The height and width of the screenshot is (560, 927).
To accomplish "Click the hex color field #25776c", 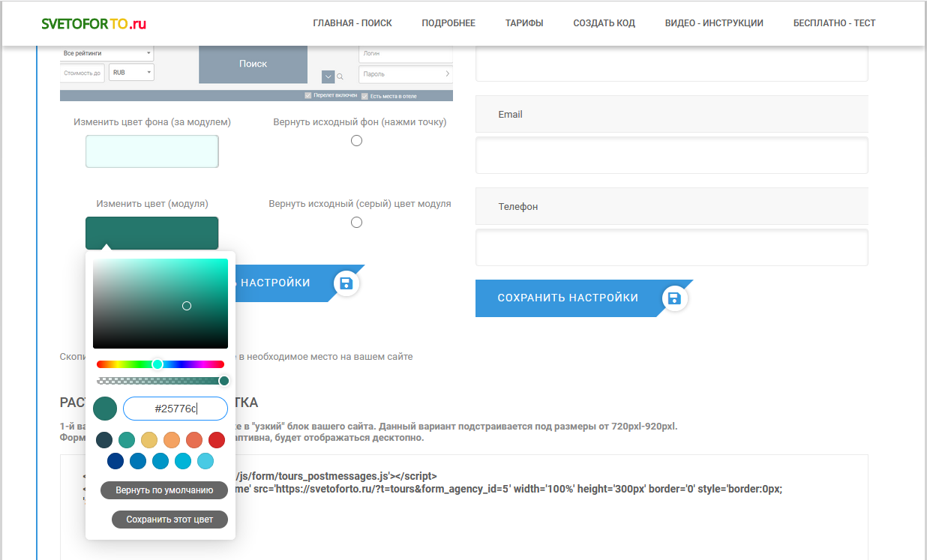I will (175, 409).
